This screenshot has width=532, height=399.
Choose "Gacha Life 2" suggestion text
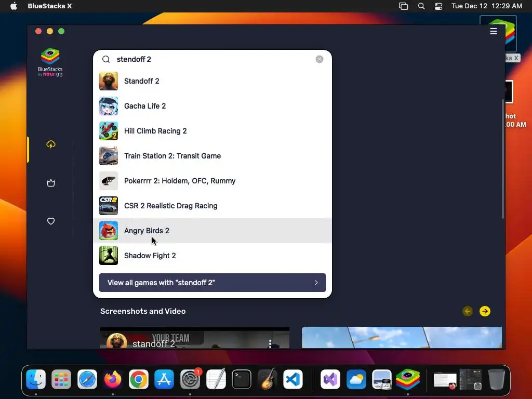click(x=145, y=106)
